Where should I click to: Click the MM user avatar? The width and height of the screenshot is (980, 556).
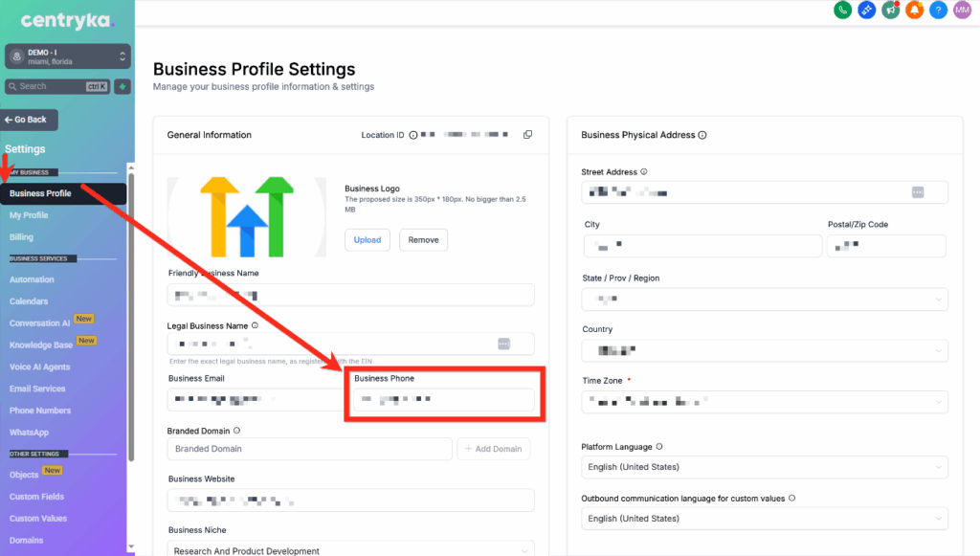[x=962, y=11]
